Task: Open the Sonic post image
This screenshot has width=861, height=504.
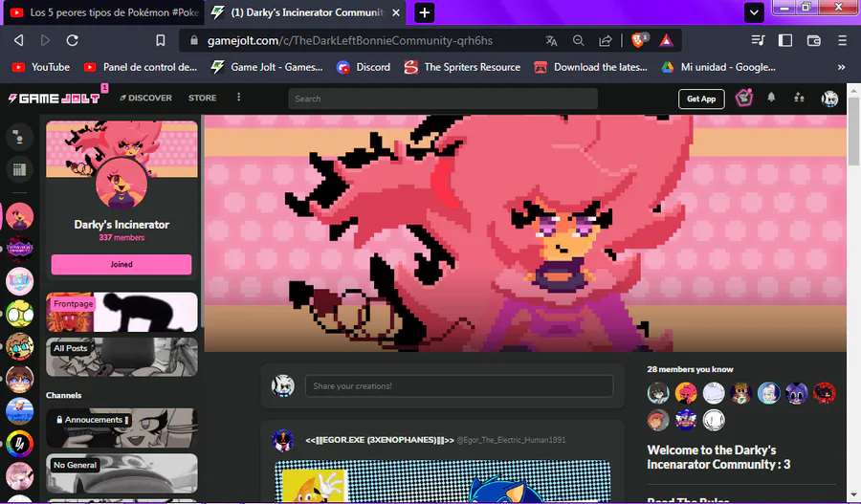Action: click(x=443, y=481)
